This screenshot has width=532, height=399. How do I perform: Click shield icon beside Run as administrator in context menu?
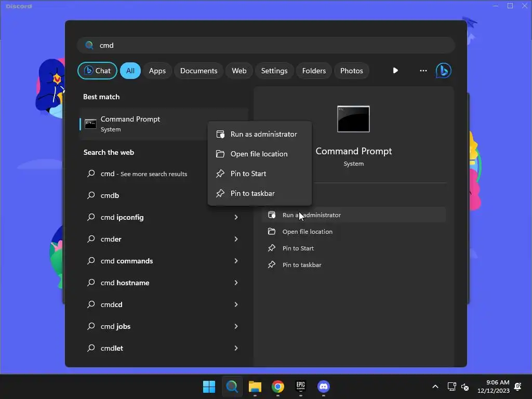coord(220,134)
